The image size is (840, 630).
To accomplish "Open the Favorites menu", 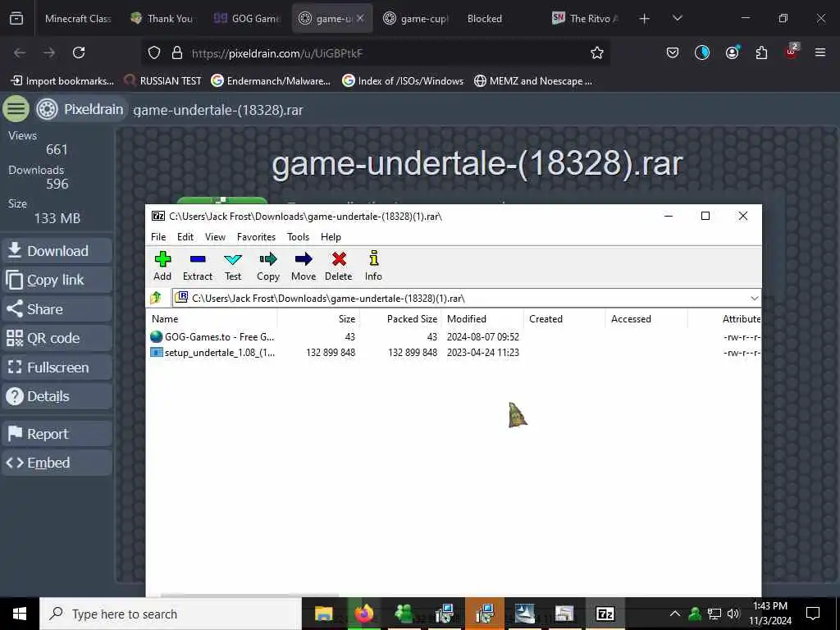I will click(256, 237).
